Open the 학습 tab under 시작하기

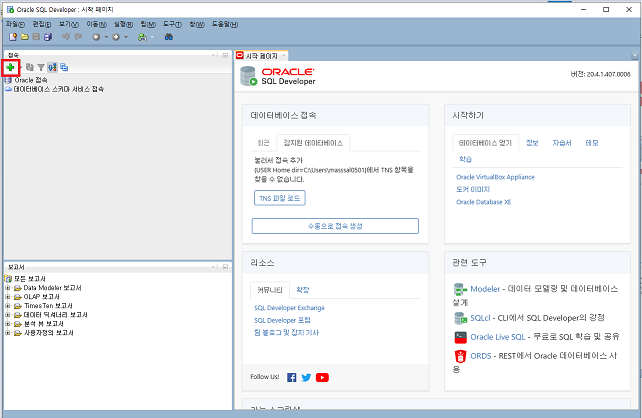(x=465, y=159)
